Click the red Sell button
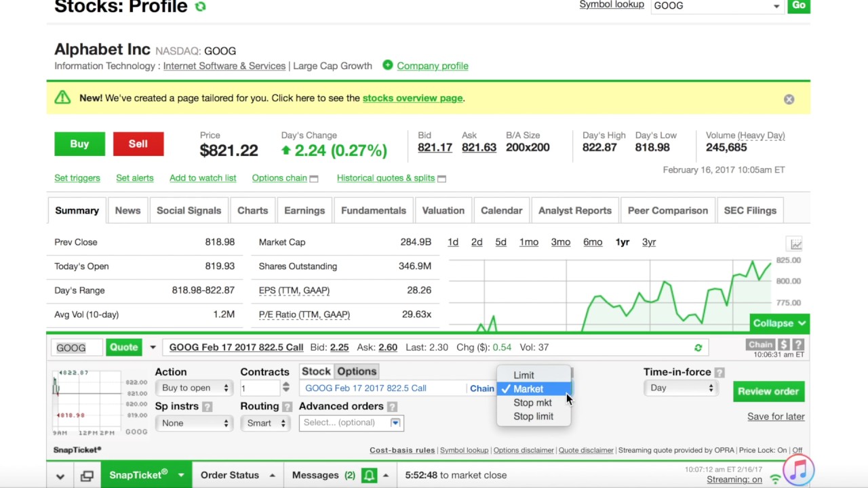 point(138,144)
